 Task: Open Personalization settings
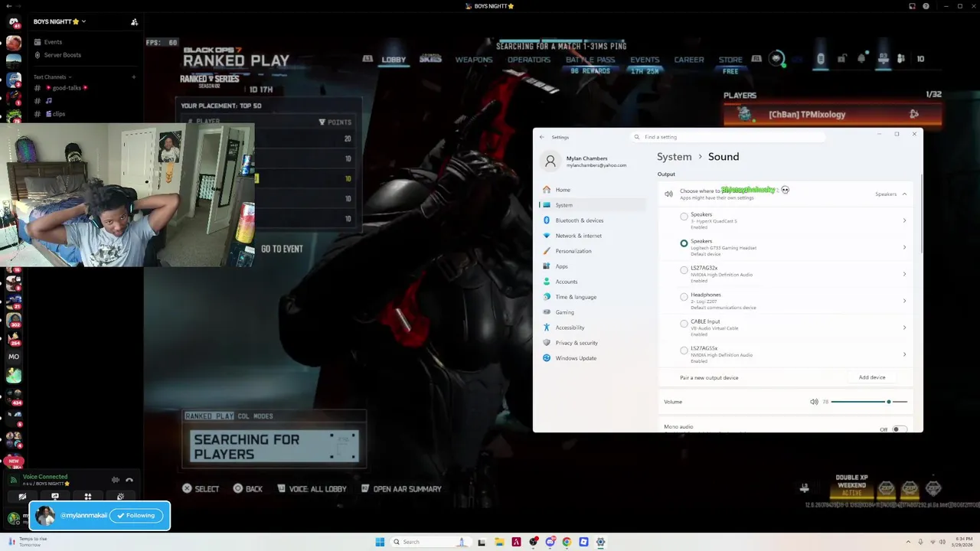(593, 251)
